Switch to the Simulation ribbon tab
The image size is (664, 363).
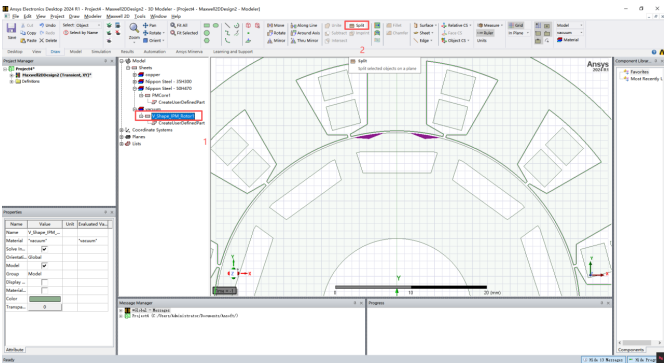click(x=102, y=52)
